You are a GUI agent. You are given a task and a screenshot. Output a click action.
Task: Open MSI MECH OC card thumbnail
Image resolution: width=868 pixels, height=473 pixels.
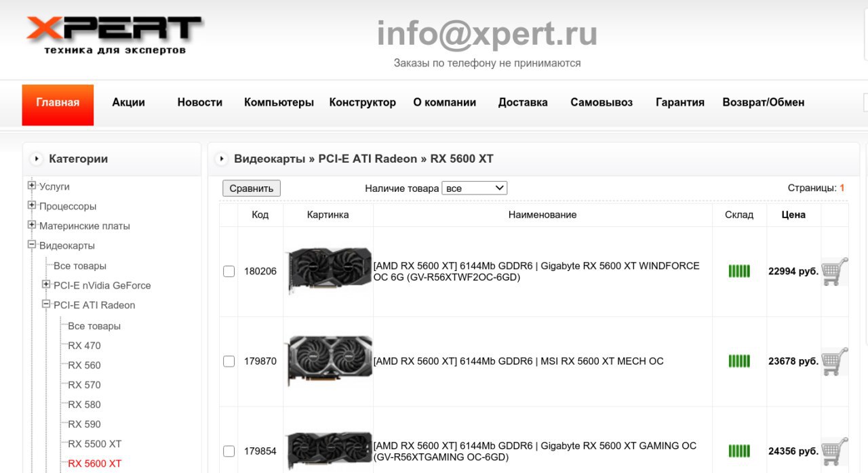click(x=328, y=361)
